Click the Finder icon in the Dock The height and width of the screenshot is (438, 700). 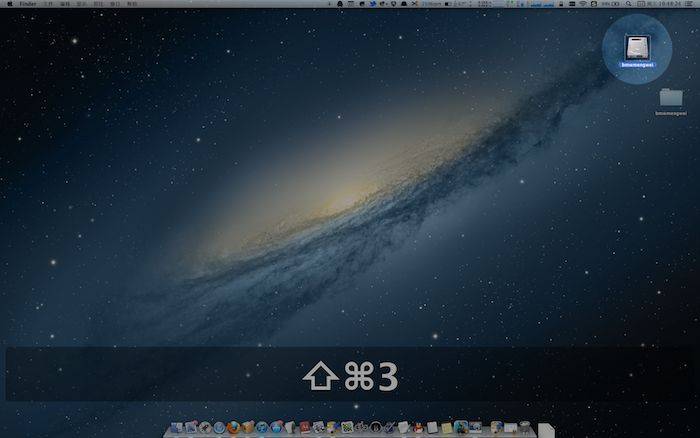(177, 428)
